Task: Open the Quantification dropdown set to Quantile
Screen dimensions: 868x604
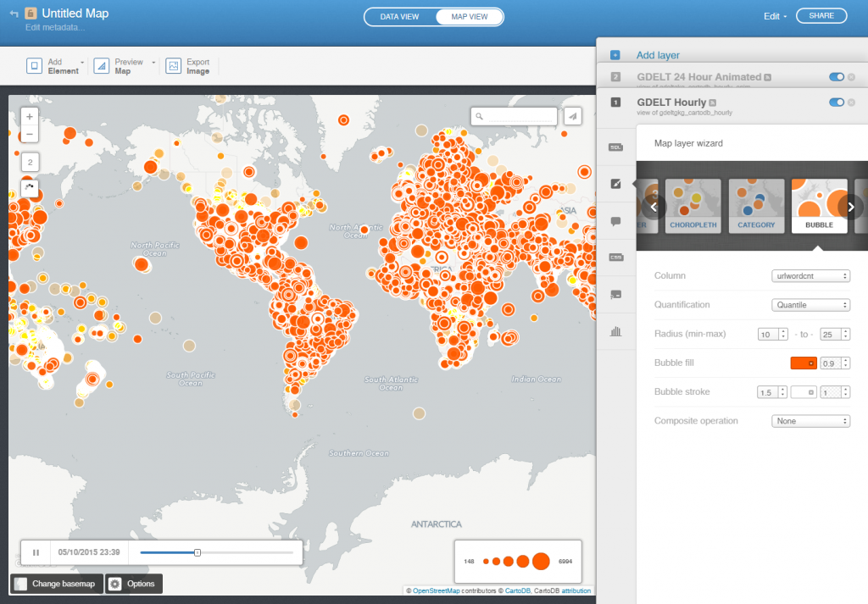Action: 810,304
